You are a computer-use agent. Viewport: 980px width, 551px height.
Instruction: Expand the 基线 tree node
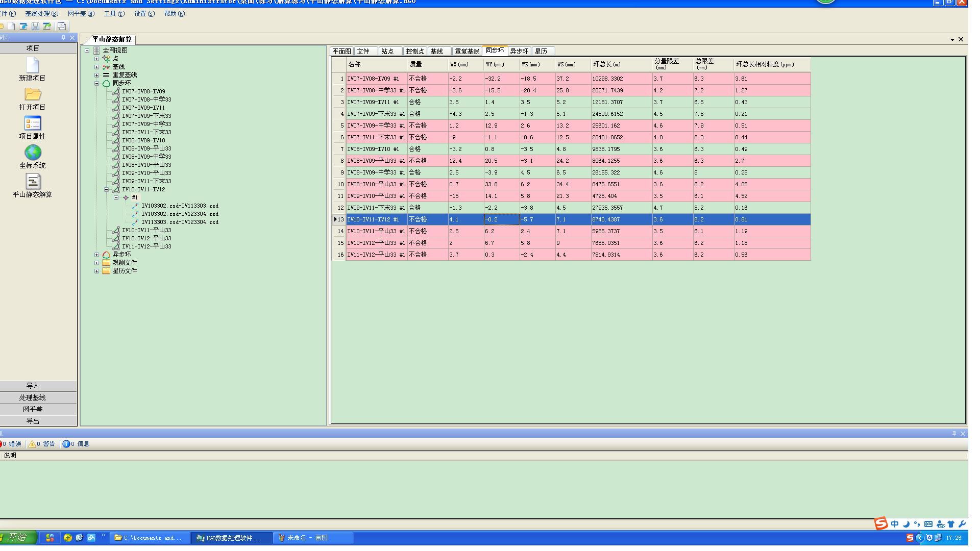tap(96, 67)
